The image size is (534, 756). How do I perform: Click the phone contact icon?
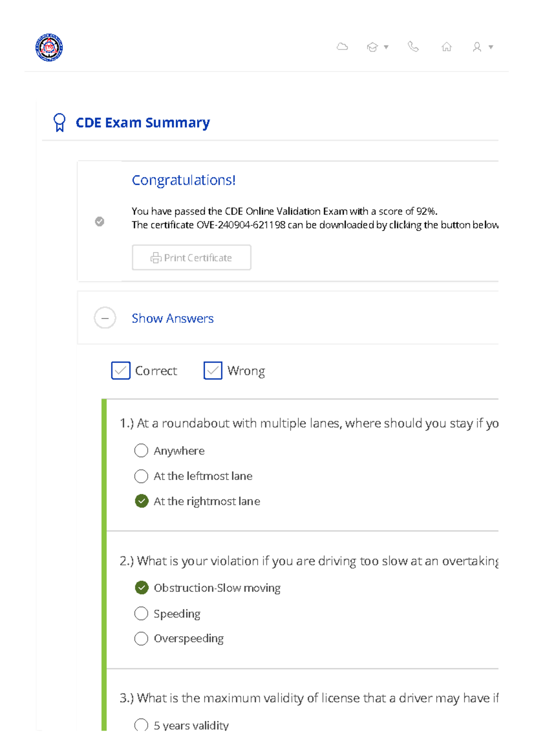(x=413, y=46)
